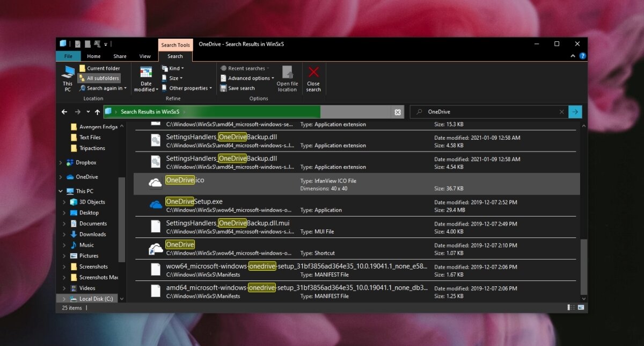The width and height of the screenshot is (644, 346).
Task: Select the OneDrive.ico cloud thumbnail
Action: 155,183
